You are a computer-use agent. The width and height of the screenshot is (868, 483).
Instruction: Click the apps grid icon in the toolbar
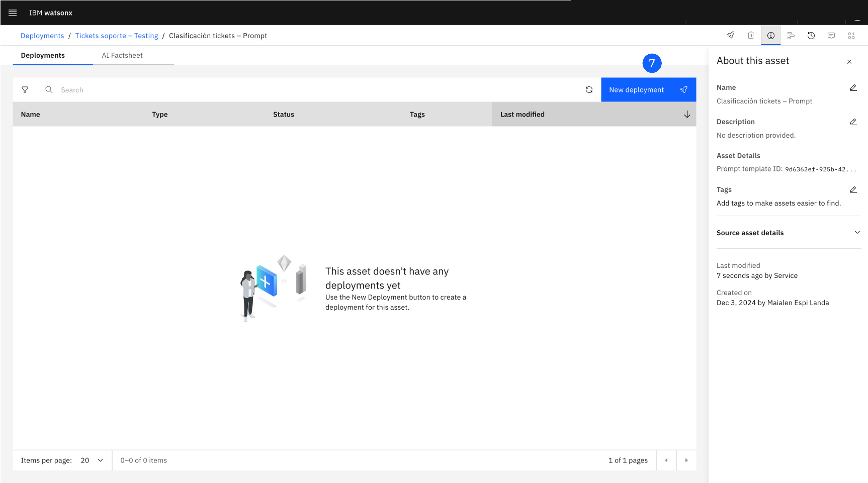click(851, 35)
